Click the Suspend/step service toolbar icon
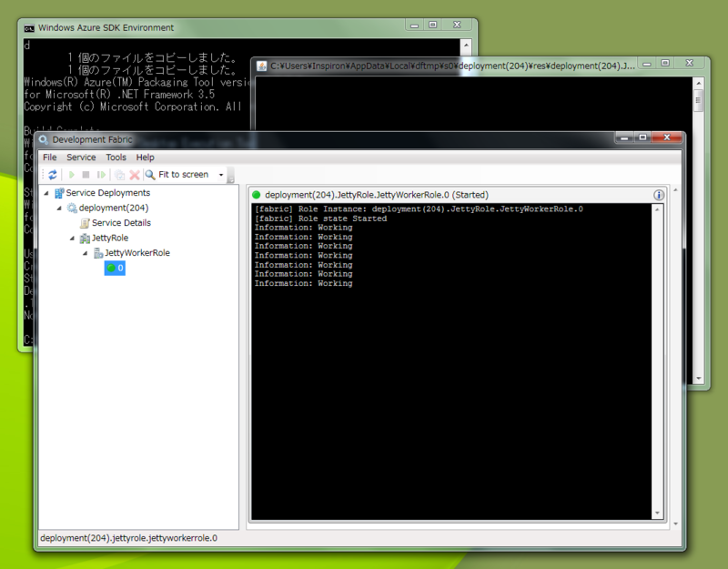This screenshot has height=569, width=728. point(101,175)
